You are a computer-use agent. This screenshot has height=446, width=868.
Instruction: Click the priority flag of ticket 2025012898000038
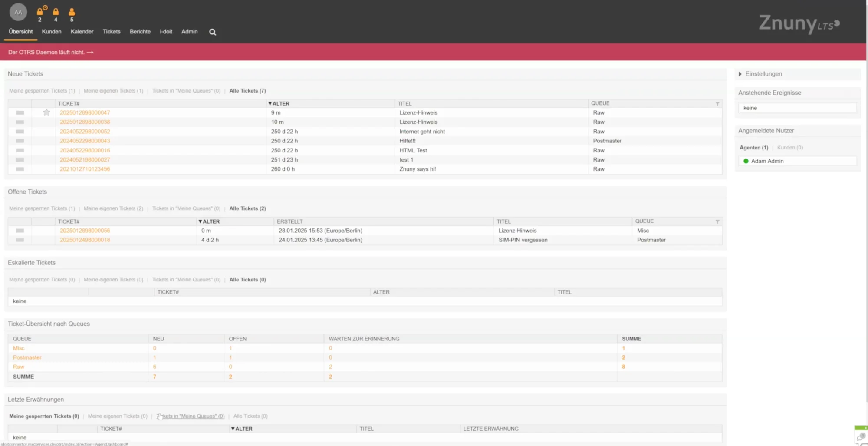pos(20,122)
